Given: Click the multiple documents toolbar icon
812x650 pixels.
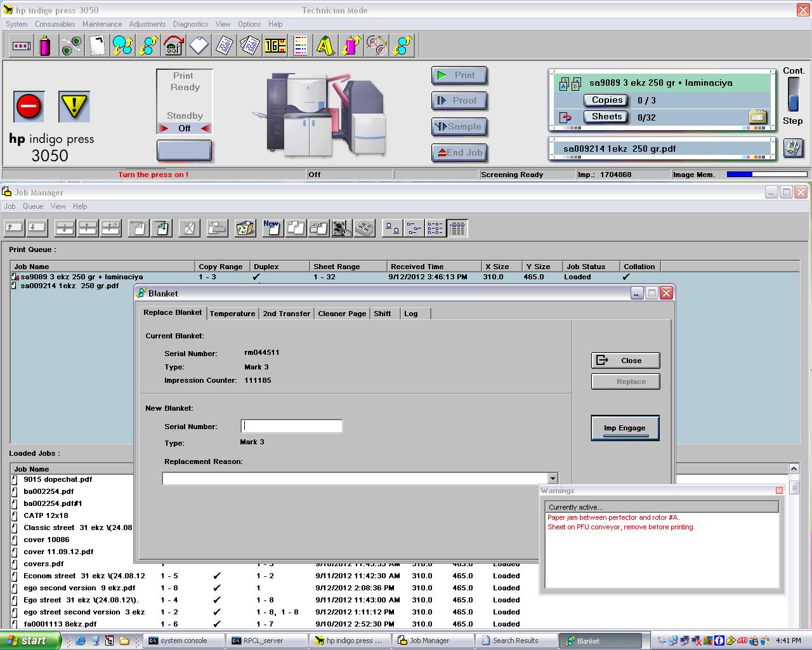Looking at the screenshot, I should (249, 46).
